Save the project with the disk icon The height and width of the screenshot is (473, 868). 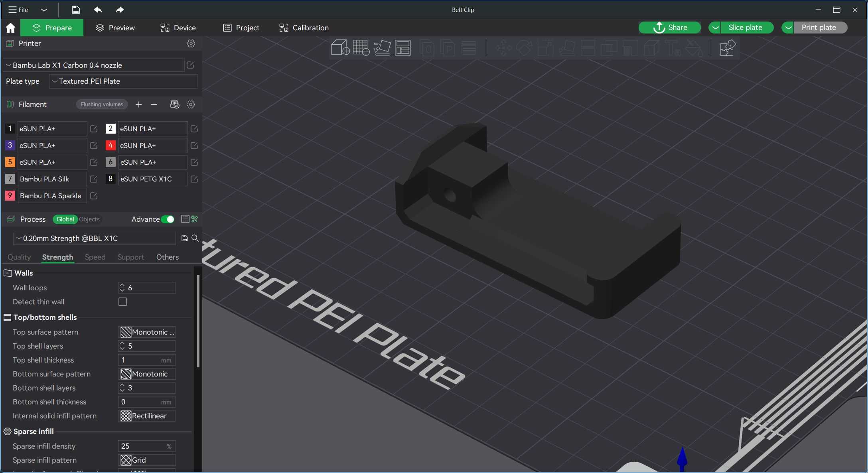tap(76, 10)
